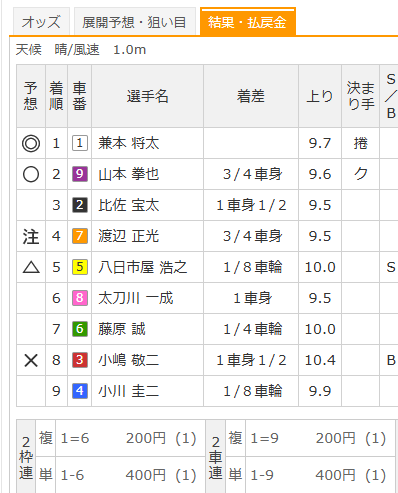Image resolution: width=398 pixels, height=493 pixels.
Task: Click the 捲 winning move cell
Action: 361,143
